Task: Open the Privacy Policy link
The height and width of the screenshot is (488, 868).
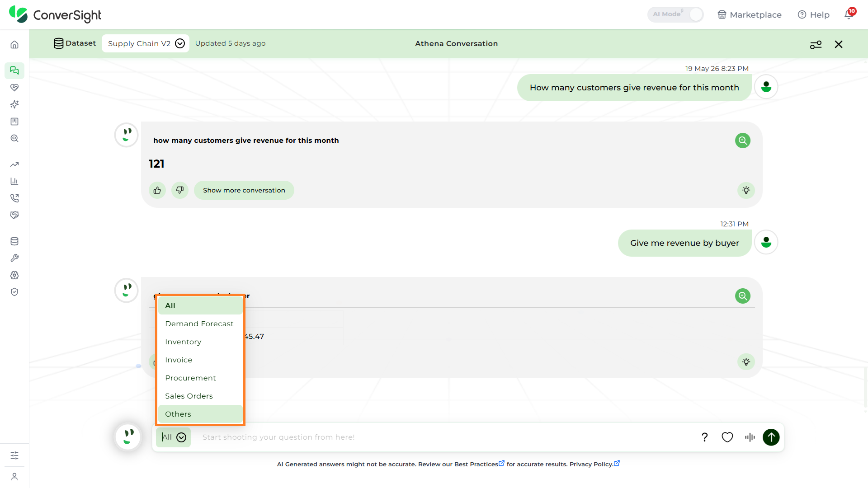Action: [594, 464]
